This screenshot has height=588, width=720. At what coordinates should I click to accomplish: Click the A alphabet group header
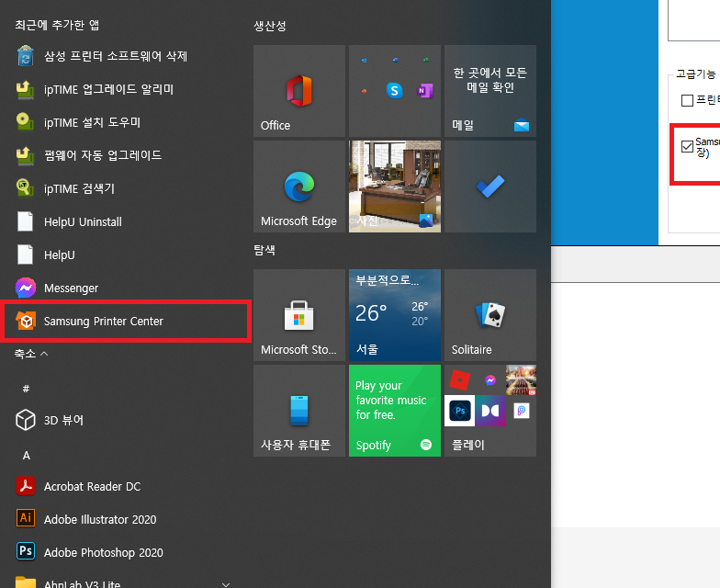coord(26,456)
